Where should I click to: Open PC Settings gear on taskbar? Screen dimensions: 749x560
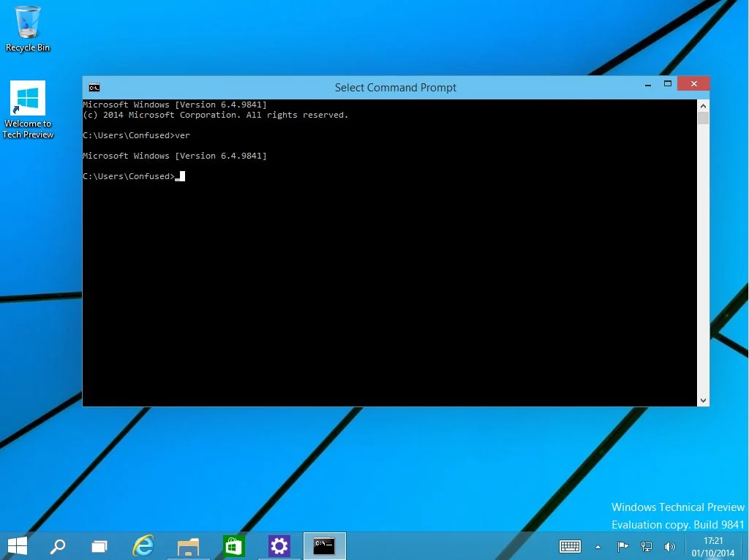point(279,545)
